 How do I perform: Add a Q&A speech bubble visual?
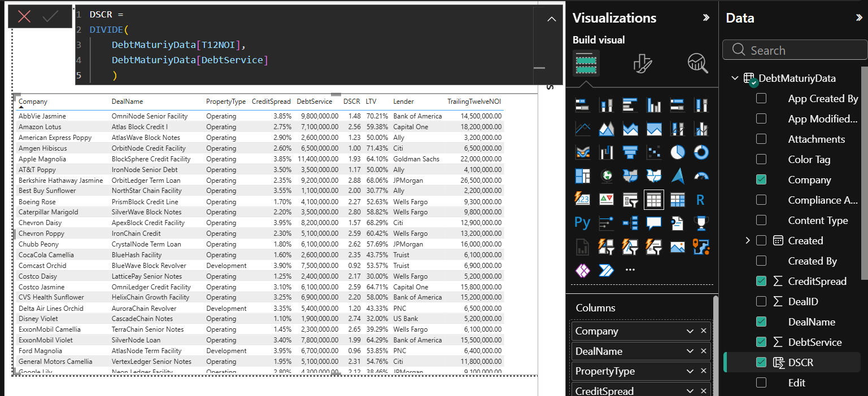tap(654, 223)
